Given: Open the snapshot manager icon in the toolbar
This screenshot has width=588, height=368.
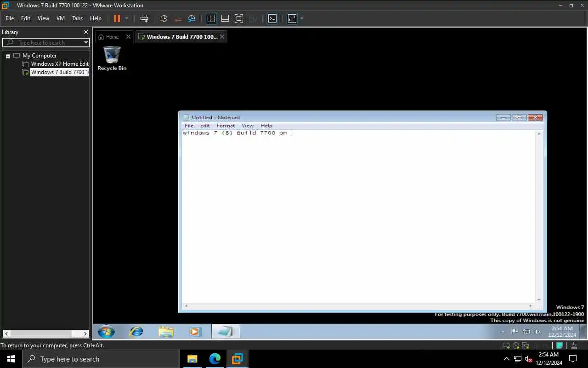Looking at the screenshot, I should click(192, 18).
